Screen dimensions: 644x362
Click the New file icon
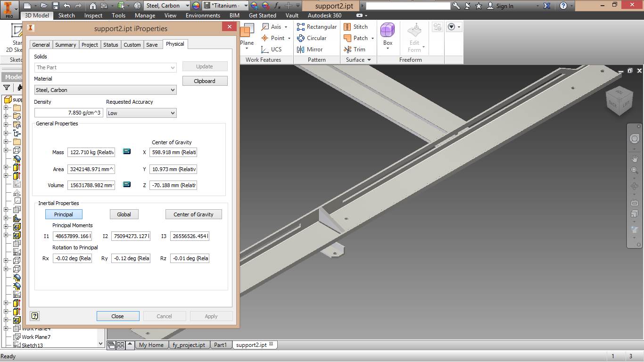tap(27, 6)
